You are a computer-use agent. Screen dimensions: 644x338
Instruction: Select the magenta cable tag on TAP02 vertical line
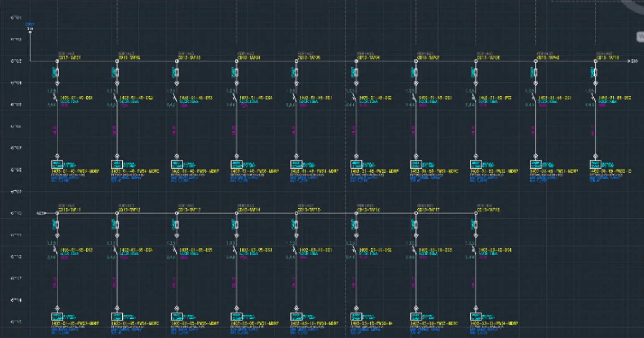click(114, 131)
